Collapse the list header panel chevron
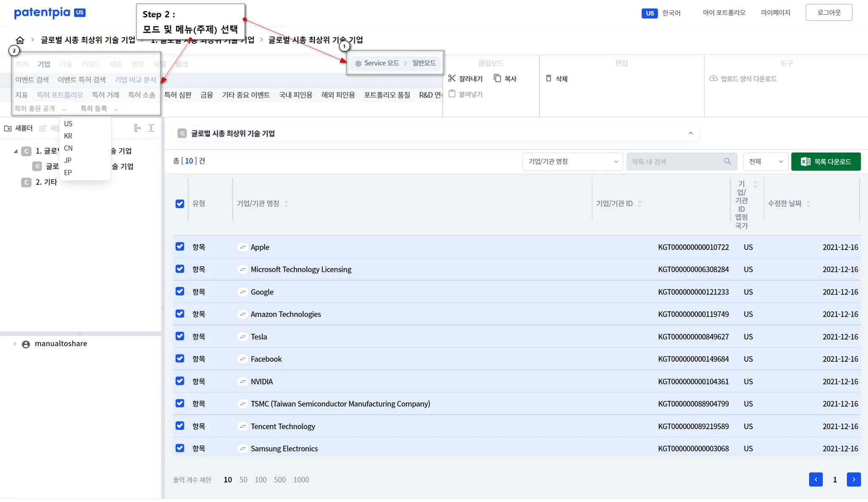Viewport: 868px width, 502px height. click(690, 133)
